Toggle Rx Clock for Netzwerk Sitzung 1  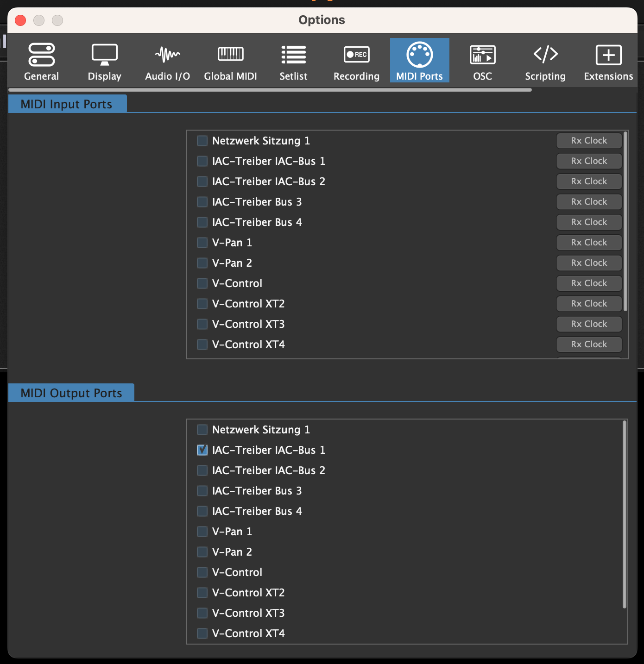coord(589,141)
